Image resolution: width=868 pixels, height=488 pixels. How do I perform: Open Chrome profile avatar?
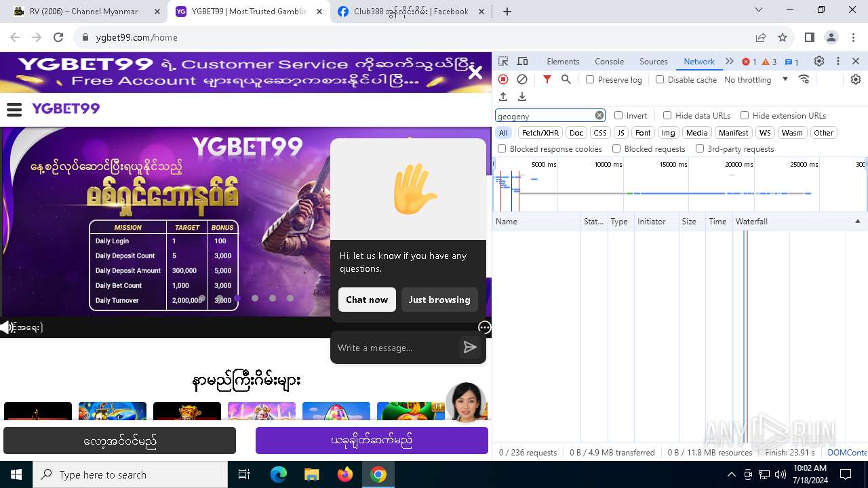pos(831,37)
